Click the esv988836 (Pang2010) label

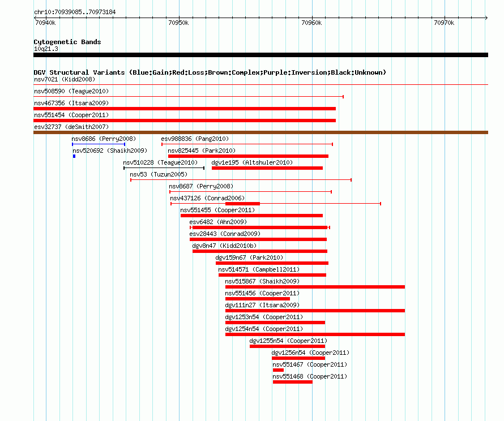pyautogui.click(x=195, y=139)
